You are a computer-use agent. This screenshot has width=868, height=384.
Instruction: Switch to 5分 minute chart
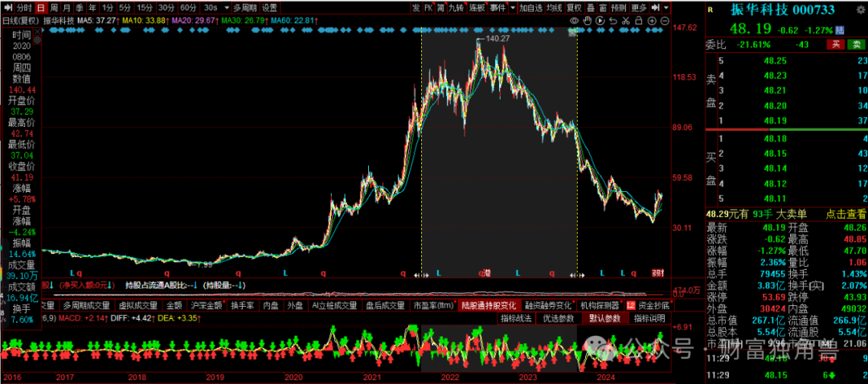click(125, 8)
